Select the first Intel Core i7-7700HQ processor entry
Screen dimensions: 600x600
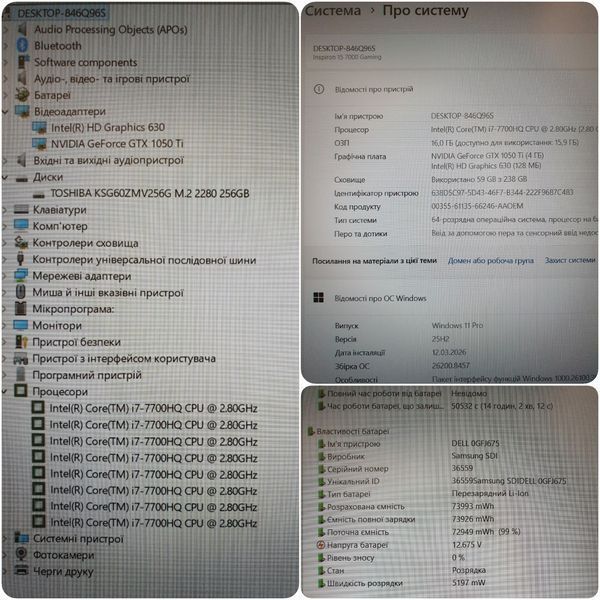153,408
